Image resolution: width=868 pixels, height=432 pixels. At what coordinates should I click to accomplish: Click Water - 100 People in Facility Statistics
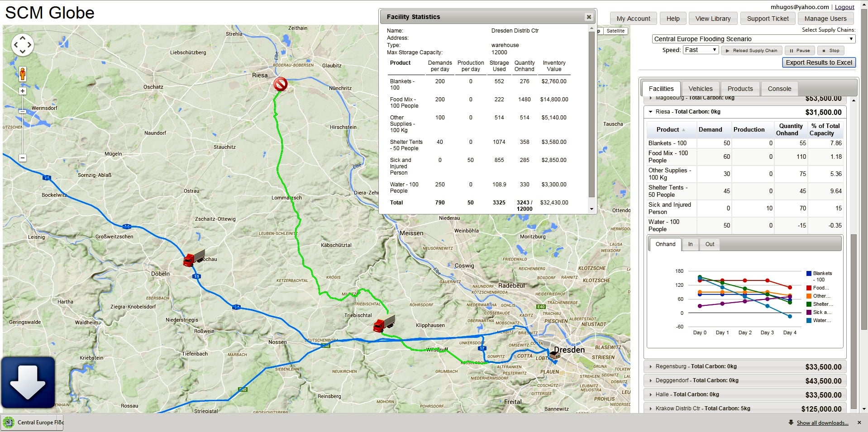point(404,188)
